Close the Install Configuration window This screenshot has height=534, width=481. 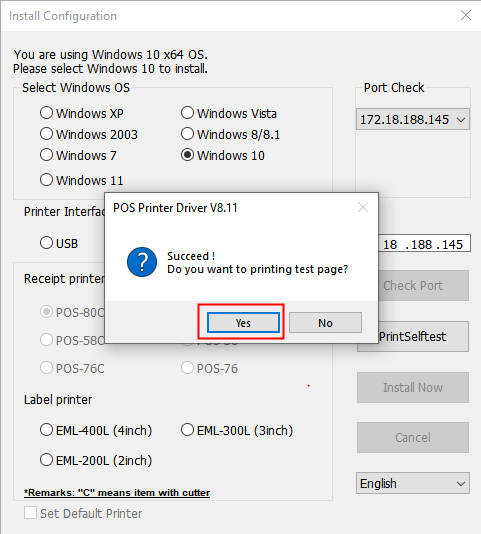click(466, 15)
